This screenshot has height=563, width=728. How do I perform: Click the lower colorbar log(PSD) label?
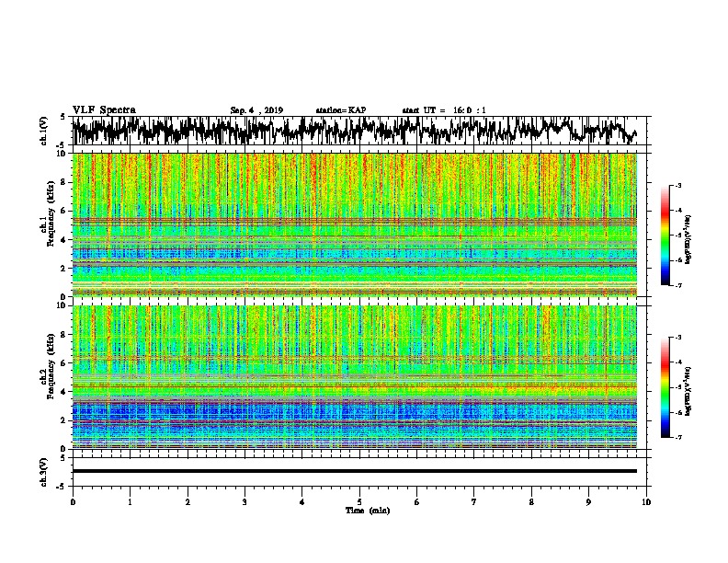[x=688, y=391]
